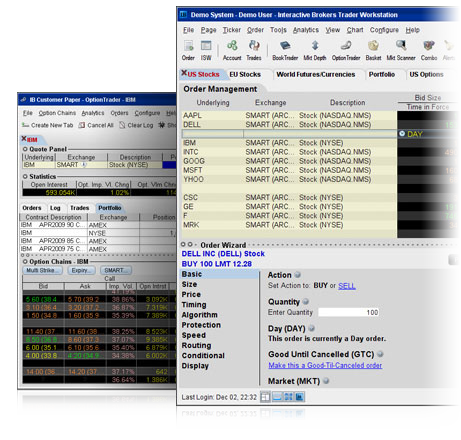
Task: Switch to the Log tab in OptionTrader
Action: (55, 208)
